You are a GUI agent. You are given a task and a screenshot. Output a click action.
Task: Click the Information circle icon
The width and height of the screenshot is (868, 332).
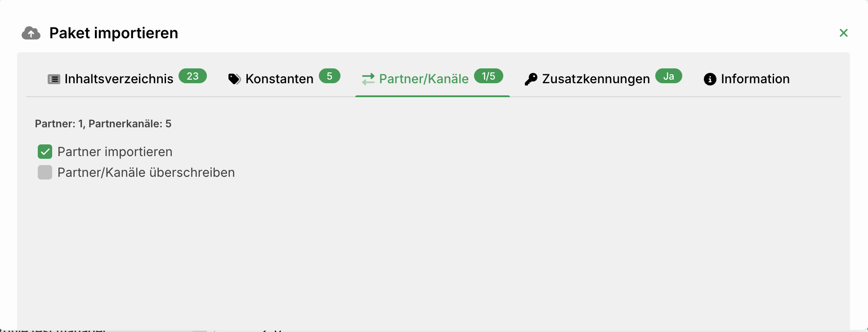710,79
